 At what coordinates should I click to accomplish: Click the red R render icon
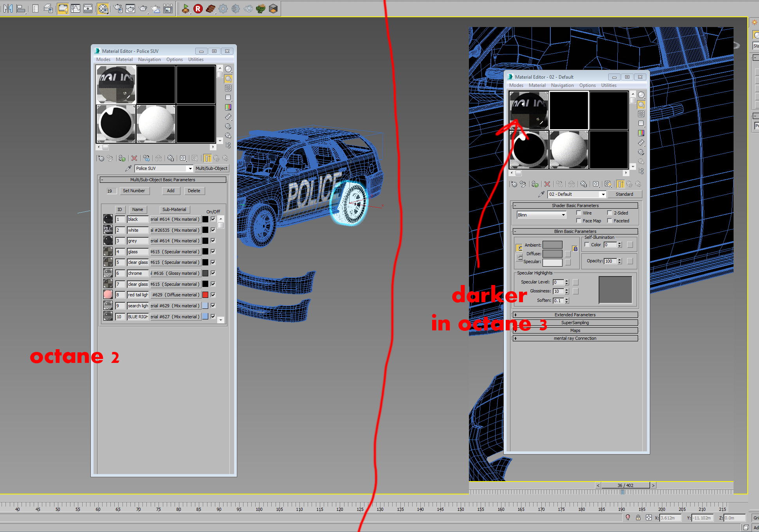[x=198, y=8]
